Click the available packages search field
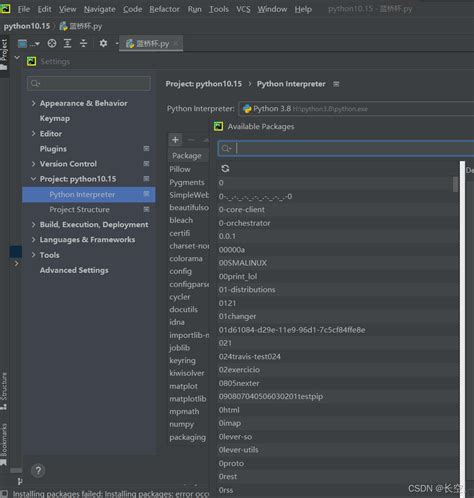 tap(347, 149)
